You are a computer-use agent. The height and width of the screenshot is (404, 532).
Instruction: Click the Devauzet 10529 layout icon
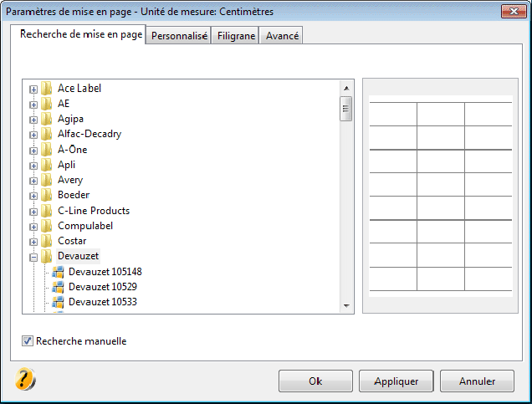(x=58, y=287)
